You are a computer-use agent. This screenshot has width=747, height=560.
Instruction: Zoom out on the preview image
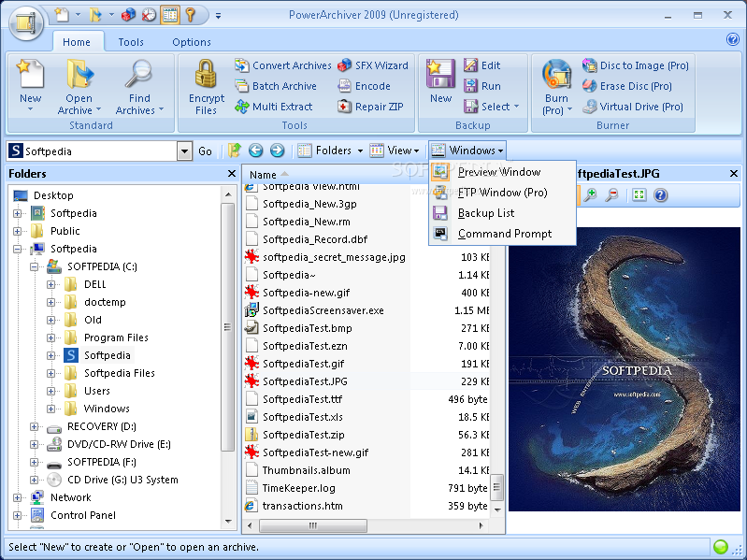(x=611, y=194)
